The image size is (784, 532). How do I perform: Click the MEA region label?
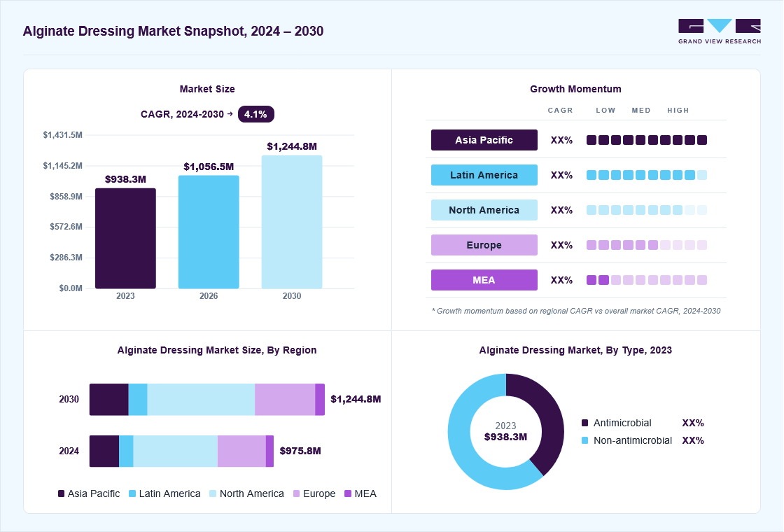pos(484,280)
